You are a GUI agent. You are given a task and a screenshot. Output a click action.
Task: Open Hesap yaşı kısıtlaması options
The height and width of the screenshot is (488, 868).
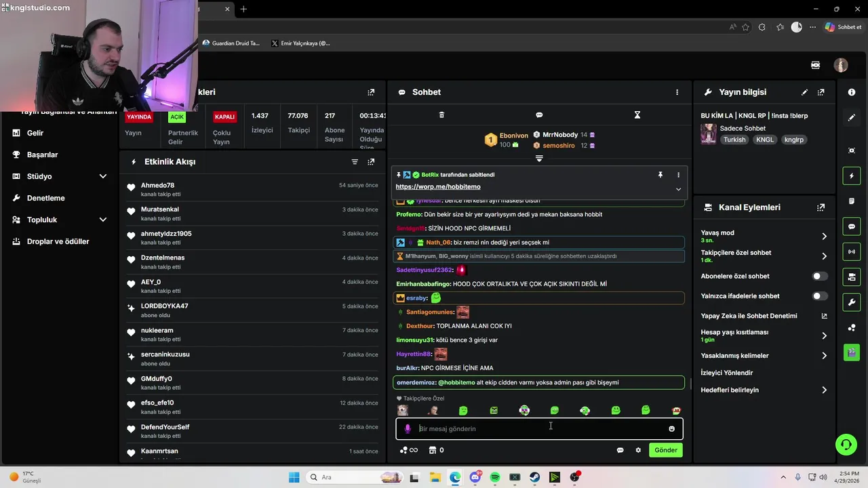click(764, 335)
